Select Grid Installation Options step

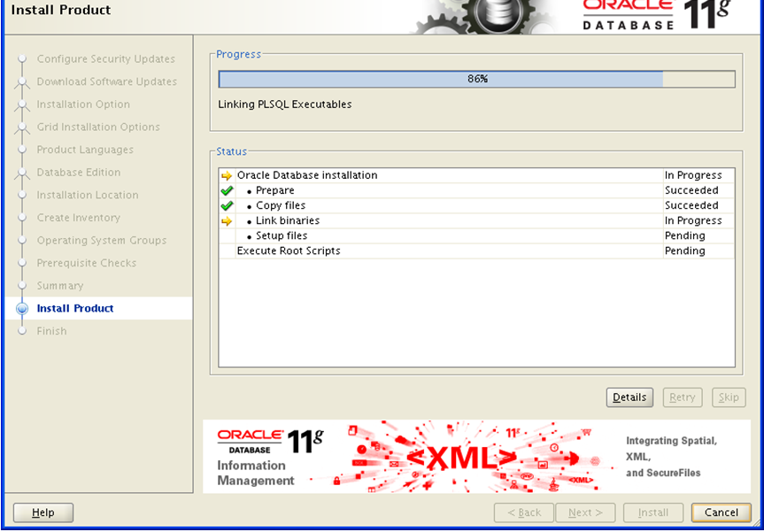point(98,127)
